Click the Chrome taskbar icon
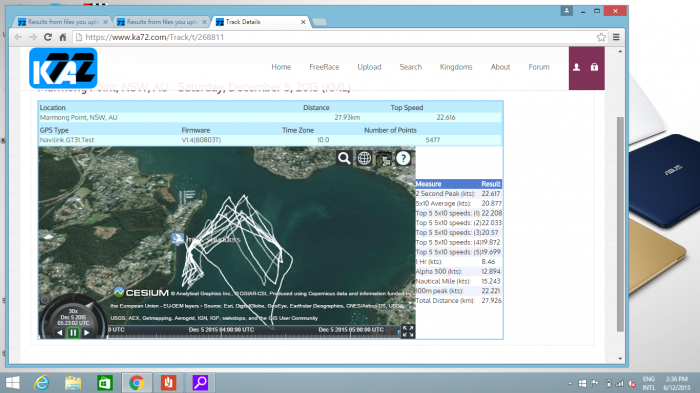 (137, 383)
